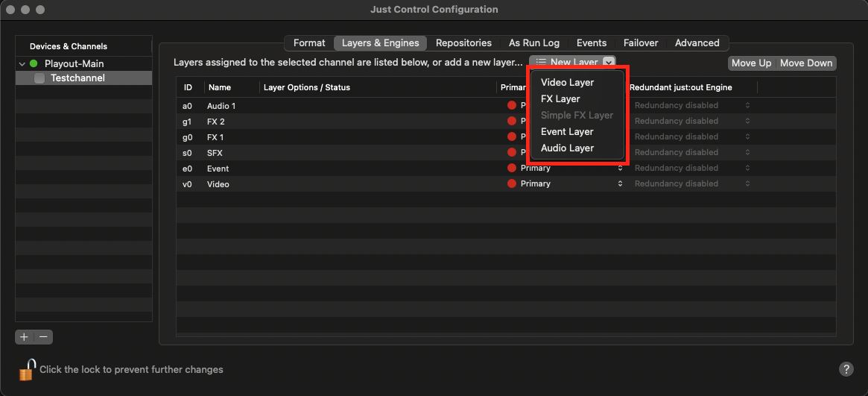Click the g1 layer ID cell
The height and width of the screenshot is (396, 868).
(x=187, y=122)
